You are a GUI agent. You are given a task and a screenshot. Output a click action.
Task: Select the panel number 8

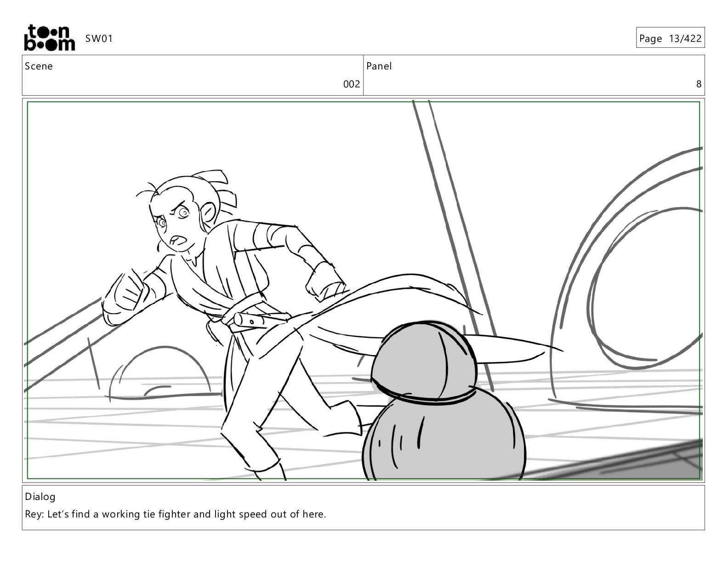point(699,84)
